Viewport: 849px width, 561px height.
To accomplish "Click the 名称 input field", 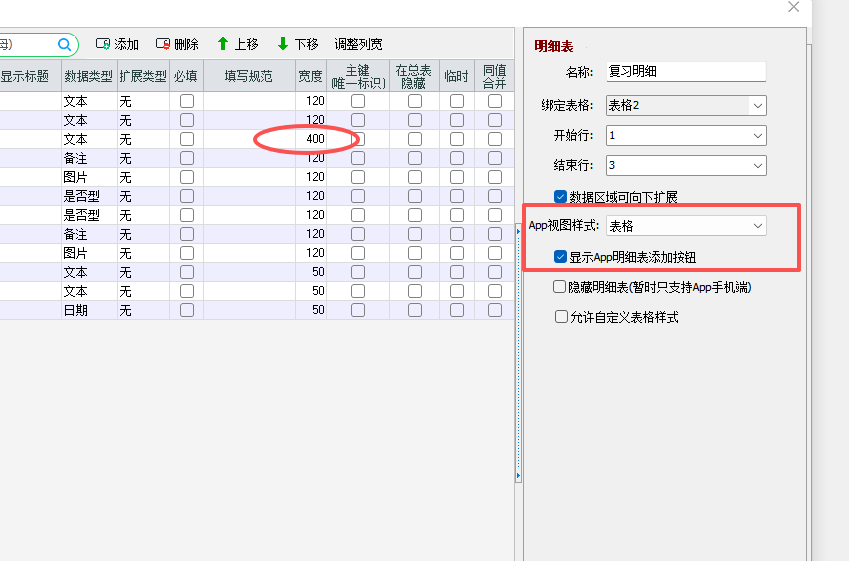I will pyautogui.click(x=686, y=72).
